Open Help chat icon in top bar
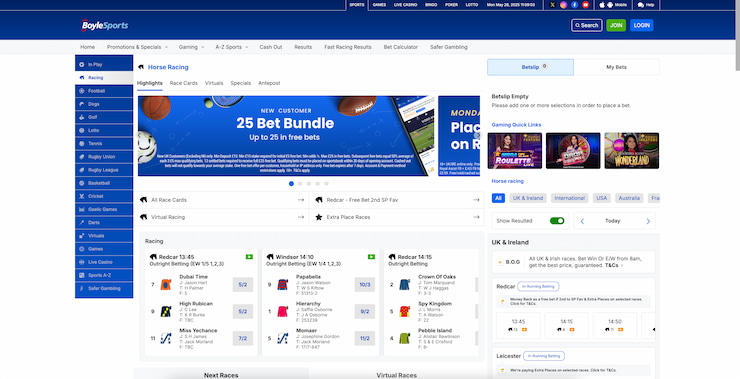 coord(640,5)
